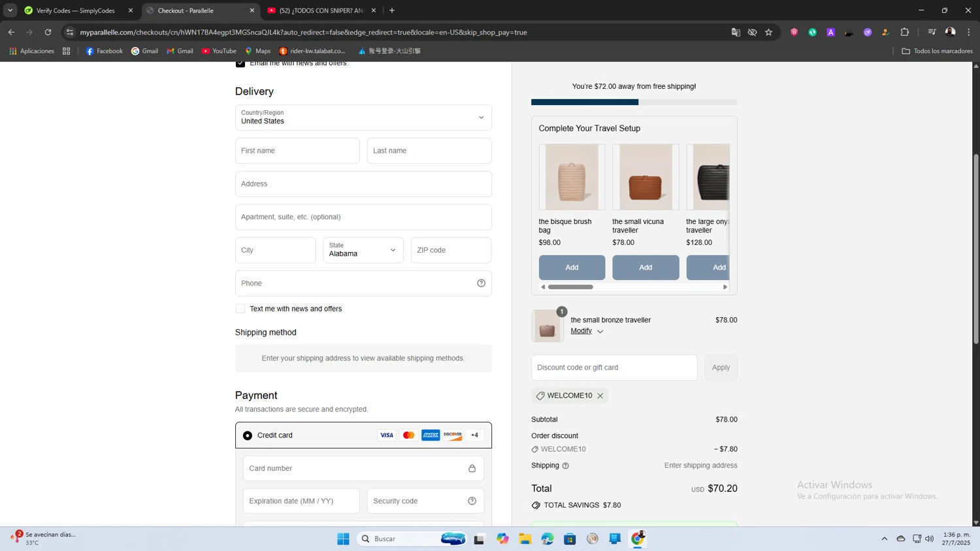
Task: Open the Chrome three-dot menu
Action: (x=969, y=32)
